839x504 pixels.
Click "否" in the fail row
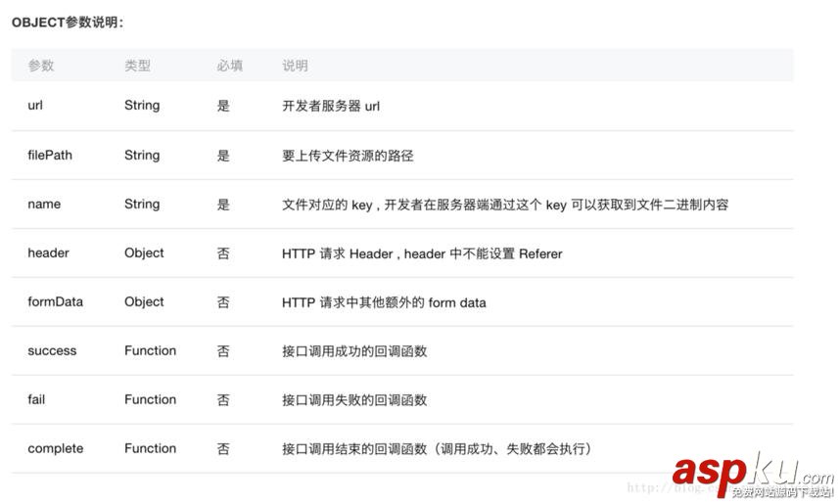coord(223,400)
